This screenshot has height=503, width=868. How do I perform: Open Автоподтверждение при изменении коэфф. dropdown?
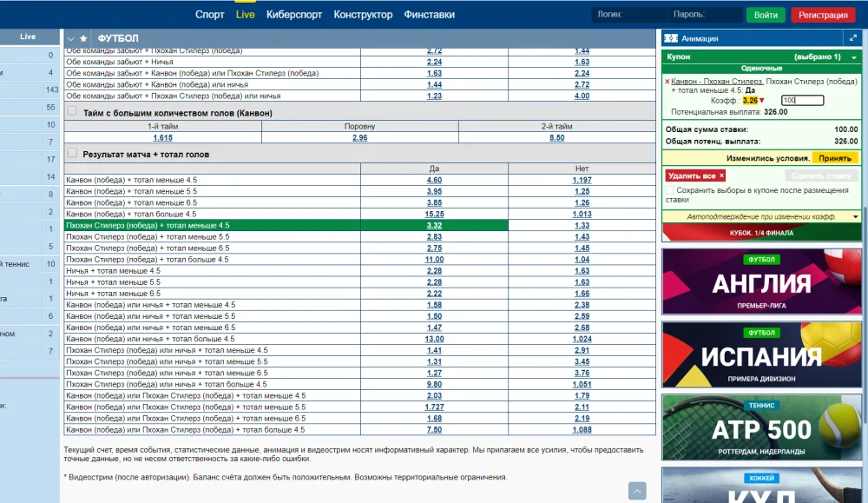pos(854,216)
